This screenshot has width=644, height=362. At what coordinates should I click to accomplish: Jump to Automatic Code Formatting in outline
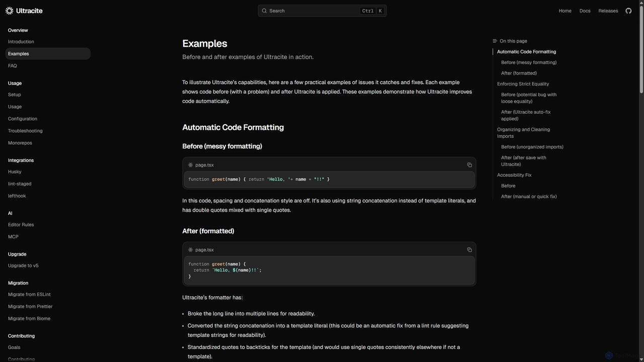[x=526, y=52]
